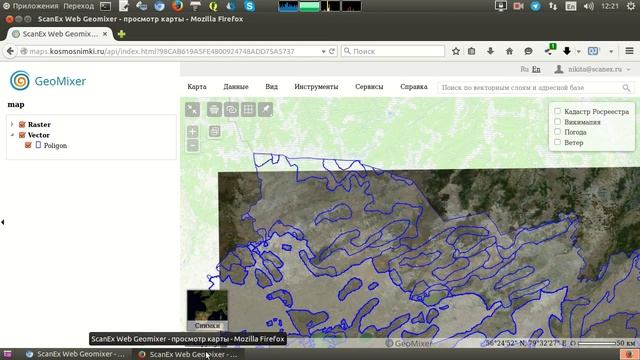Open the URL history dropdown arrow
Image resolution: width=640 pixels, height=360 pixels.
tap(323, 51)
